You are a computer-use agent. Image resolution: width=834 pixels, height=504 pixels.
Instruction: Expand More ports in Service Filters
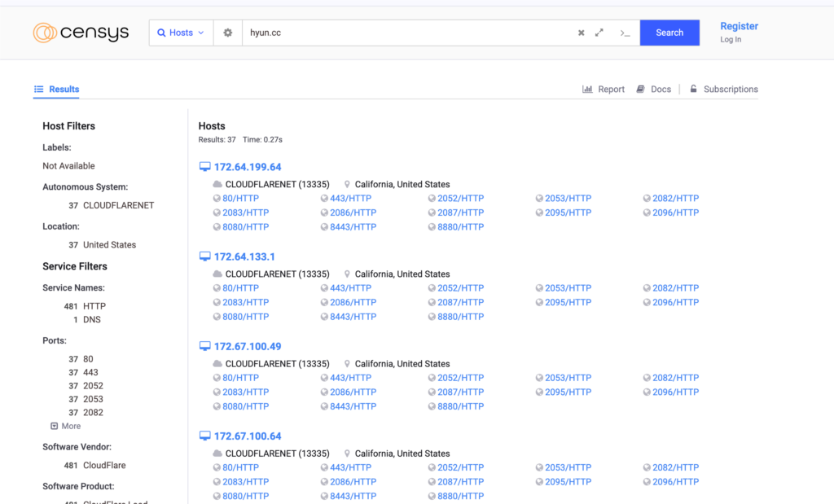point(65,426)
